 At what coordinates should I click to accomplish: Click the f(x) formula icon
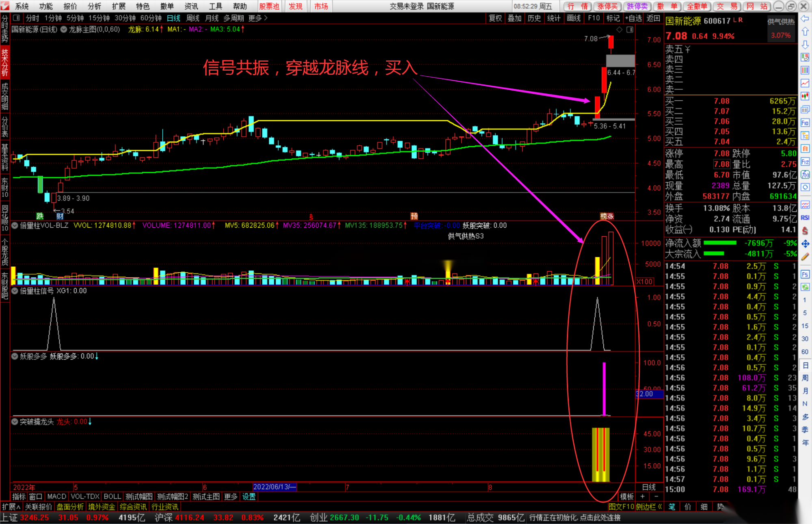click(x=805, y=175)
